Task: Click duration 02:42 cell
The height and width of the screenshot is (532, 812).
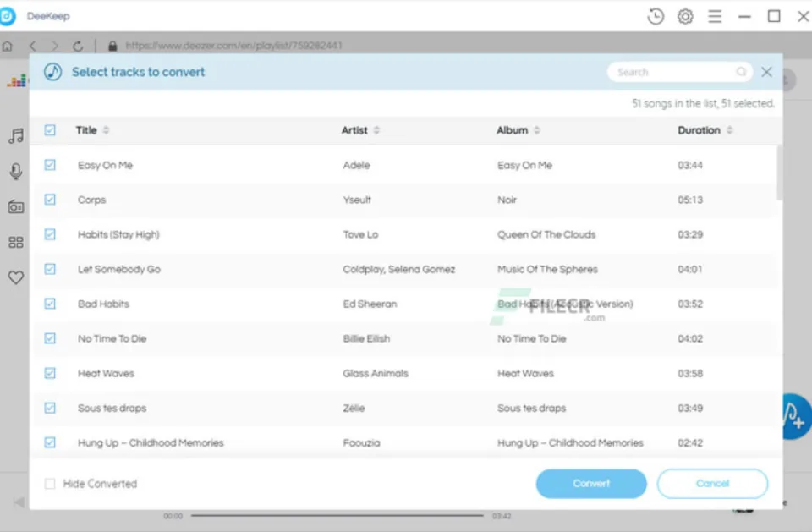Action: click(x=690, y=443)
